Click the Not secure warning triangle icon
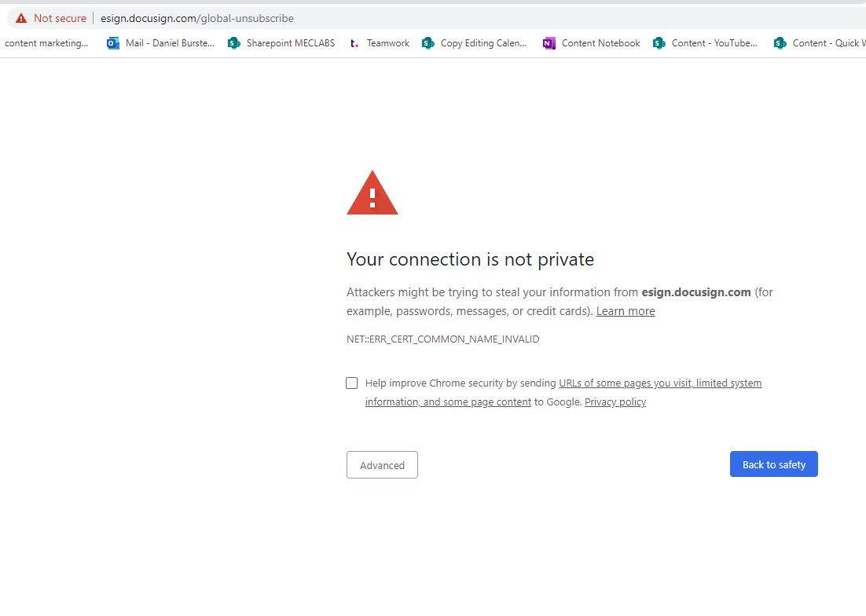Image resolution: width=866 pixels, height=616 pixels. (21, 18)
